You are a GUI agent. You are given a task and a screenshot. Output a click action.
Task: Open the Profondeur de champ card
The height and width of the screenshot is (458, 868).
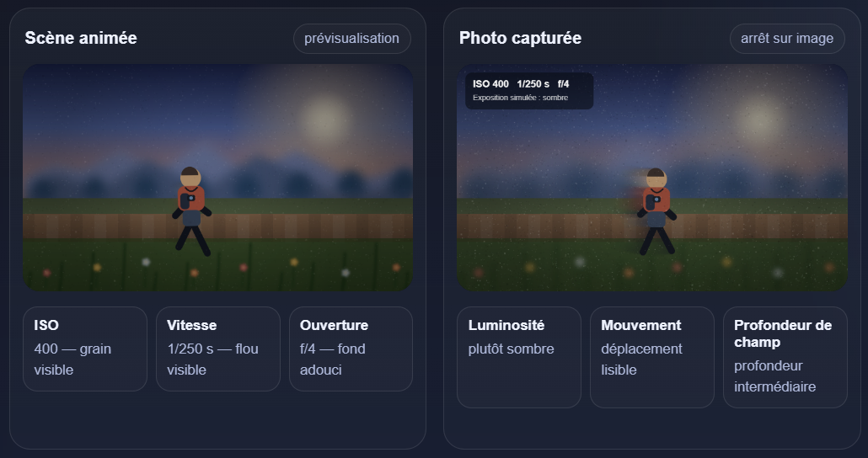pos(785,357)
